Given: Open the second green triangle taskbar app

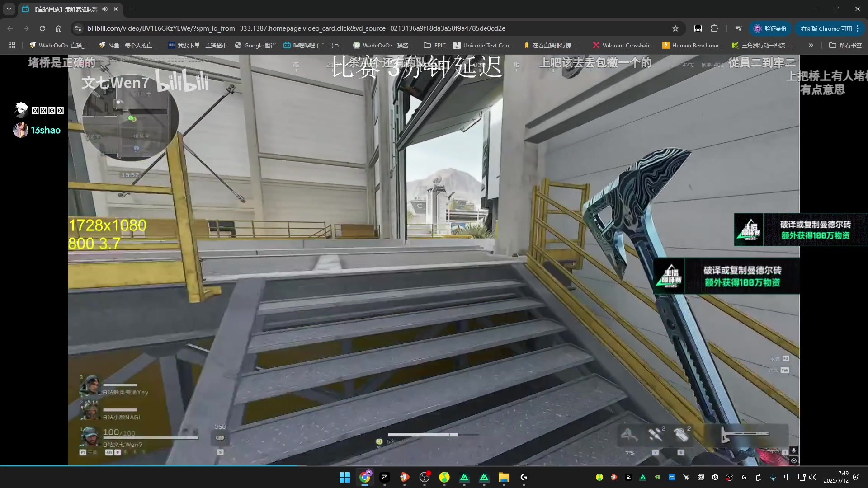Looking at the screenshot, I should pos(484,477).
